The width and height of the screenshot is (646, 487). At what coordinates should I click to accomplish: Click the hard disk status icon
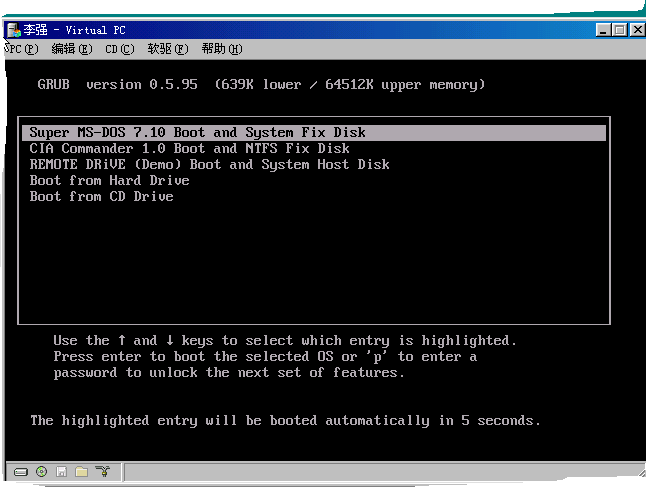[21, 472]
